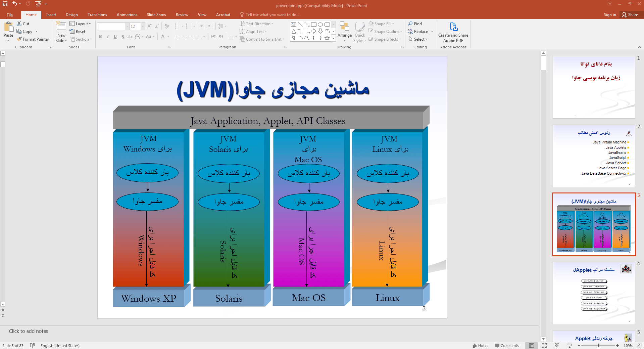The height and width of the screenshot is (349, 644).
Task: Toggle Bold formatting
Action: pos(100,37)
